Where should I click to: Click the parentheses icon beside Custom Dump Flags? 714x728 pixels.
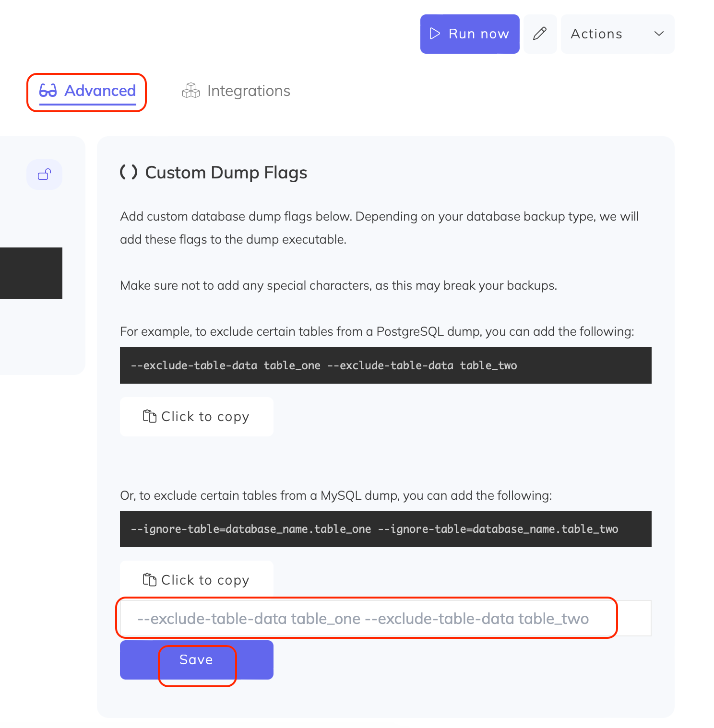pos(128,173)
